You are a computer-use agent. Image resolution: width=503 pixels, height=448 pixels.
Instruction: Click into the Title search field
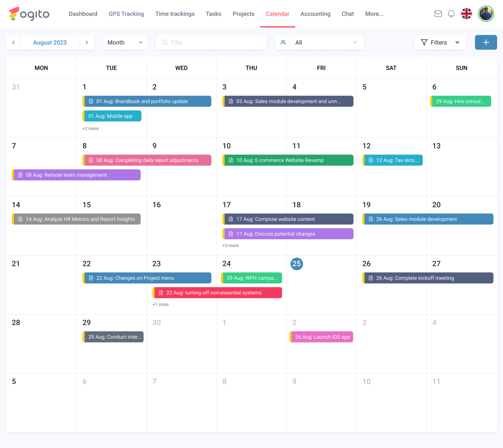211,42
